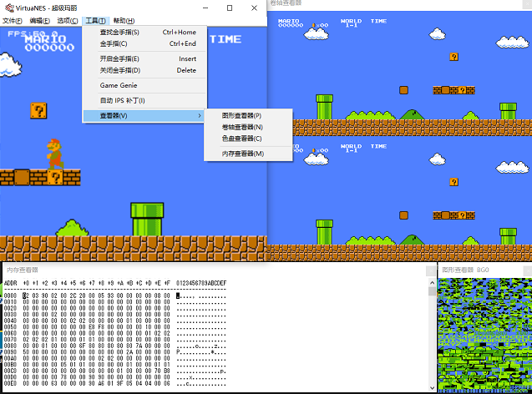Close the VirtuaNES window
Viewport: 532px width, 394px height.
[254, 8]
